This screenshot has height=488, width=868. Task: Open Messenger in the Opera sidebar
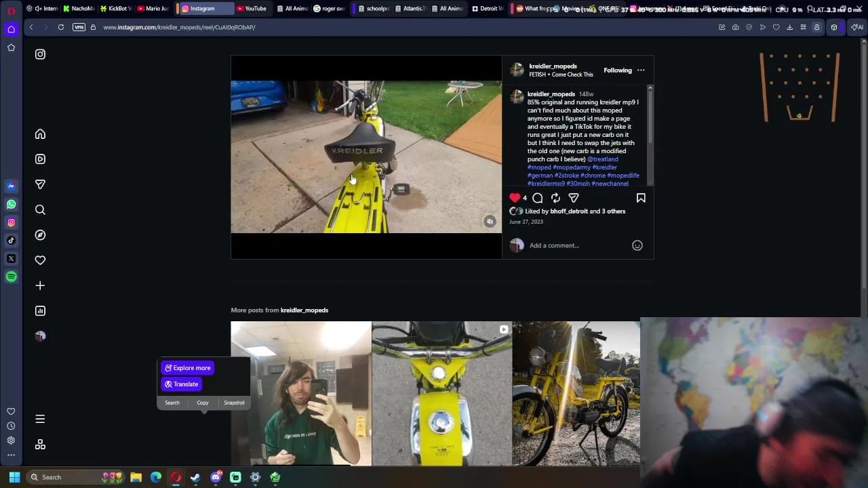[x=11, y=186]
